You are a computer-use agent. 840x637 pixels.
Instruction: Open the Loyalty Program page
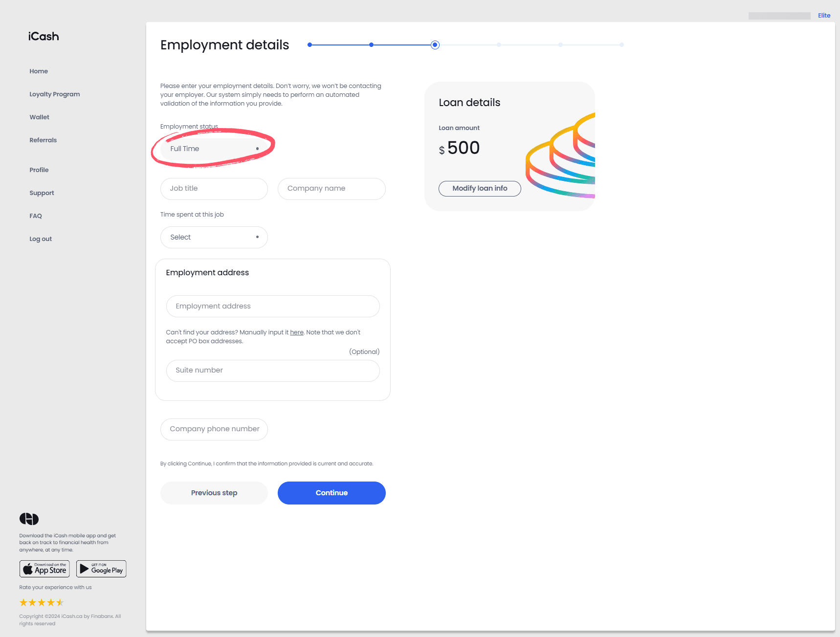pyautogui.click(x=54, y=94)
